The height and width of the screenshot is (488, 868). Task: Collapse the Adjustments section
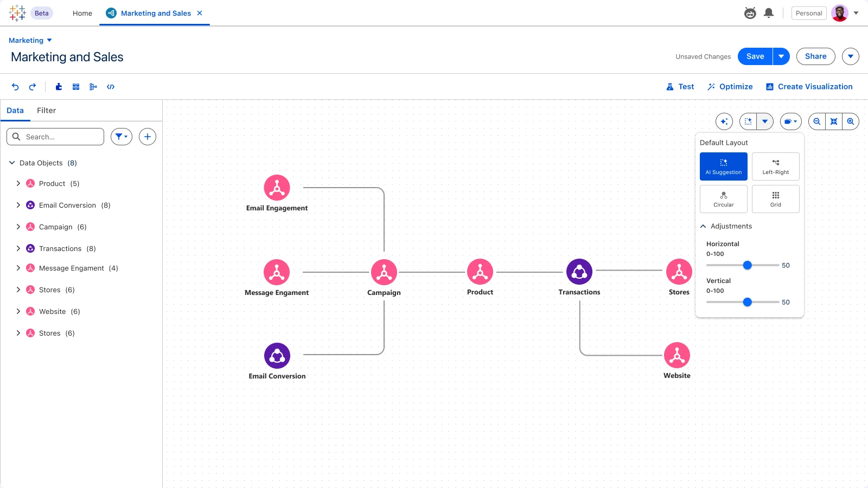pyautogui.click(x=703, y=226)
